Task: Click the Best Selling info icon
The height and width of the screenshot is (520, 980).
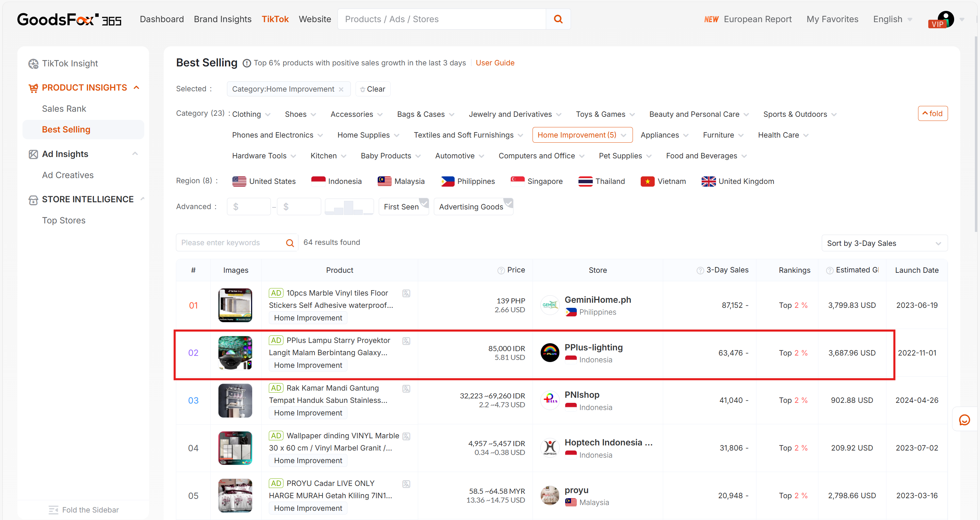Action: (x=246, y=63)
